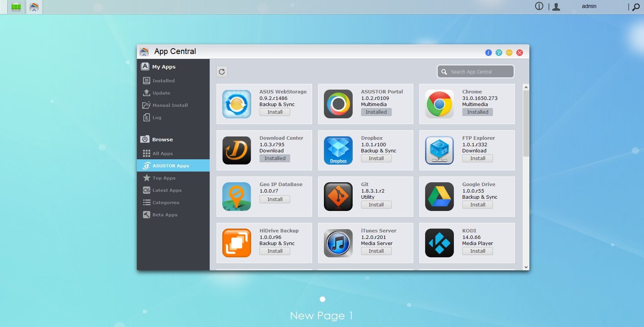644x327 pixels.
Task: Open the admin user menu
Action: [x=589, y=6]
